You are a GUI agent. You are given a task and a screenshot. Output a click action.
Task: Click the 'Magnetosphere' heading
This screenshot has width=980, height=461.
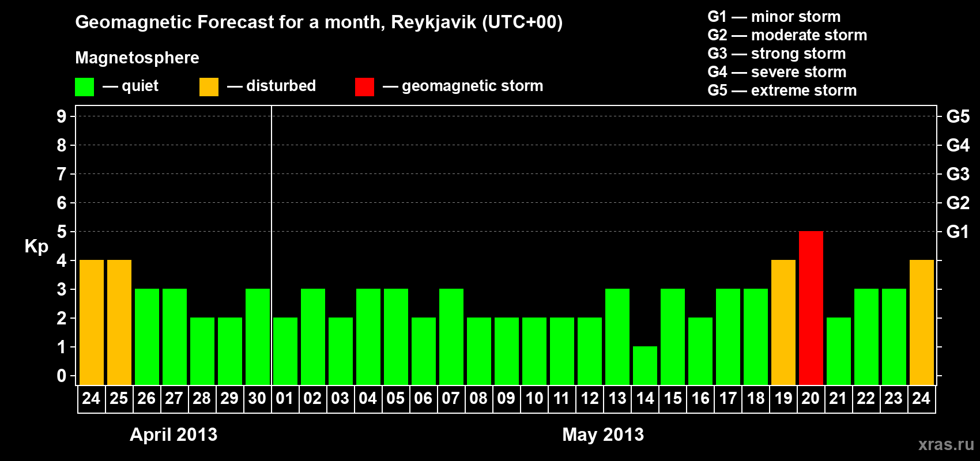(137, 58)
